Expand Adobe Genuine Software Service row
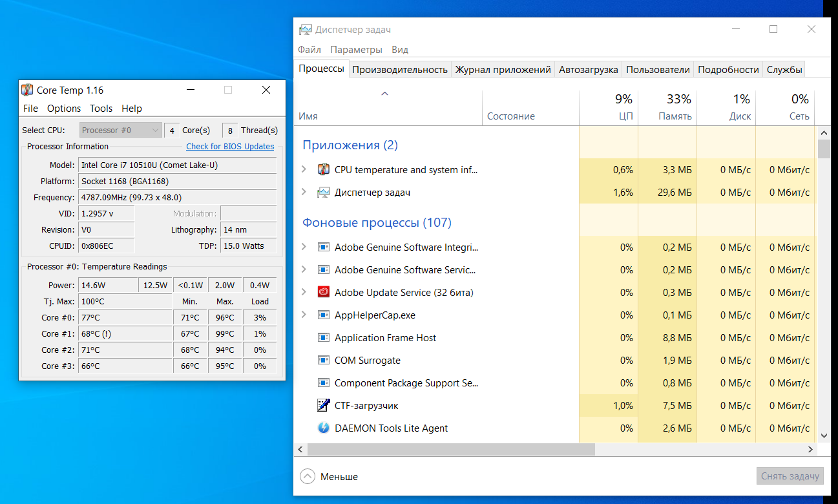This screenshot has height=504, width=838. coord(304,270)
